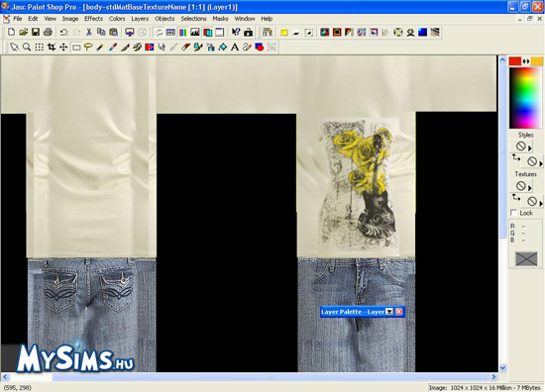Toggle the layer palette toolbar icon

[x=207, y=33]
